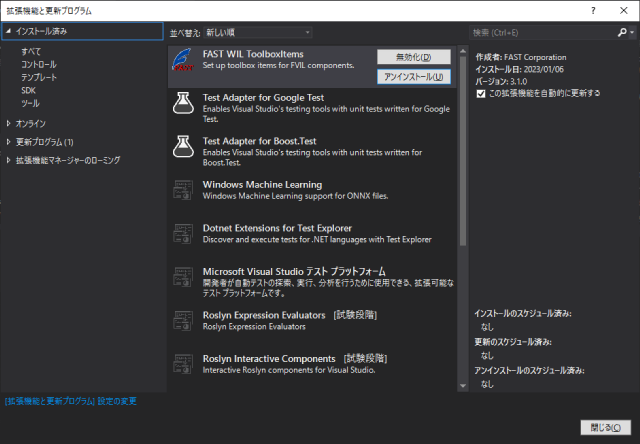640x444 pixels.
Task: Click the Roslyn Interactive Components icon
Action: [183, 364]
